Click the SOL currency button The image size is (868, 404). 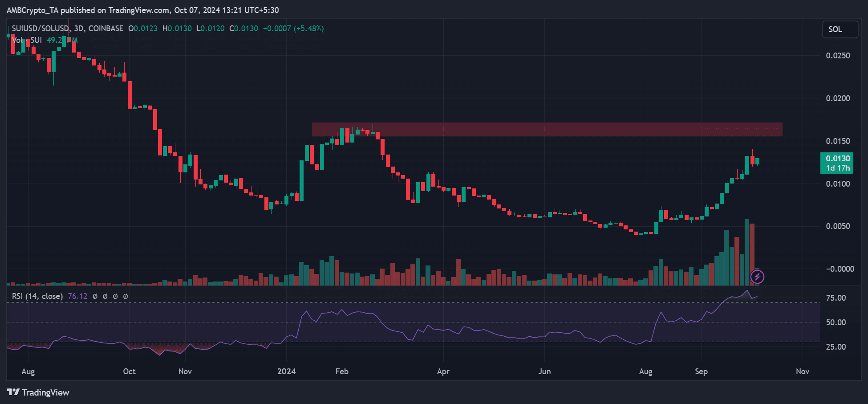(x=840, y=29)
